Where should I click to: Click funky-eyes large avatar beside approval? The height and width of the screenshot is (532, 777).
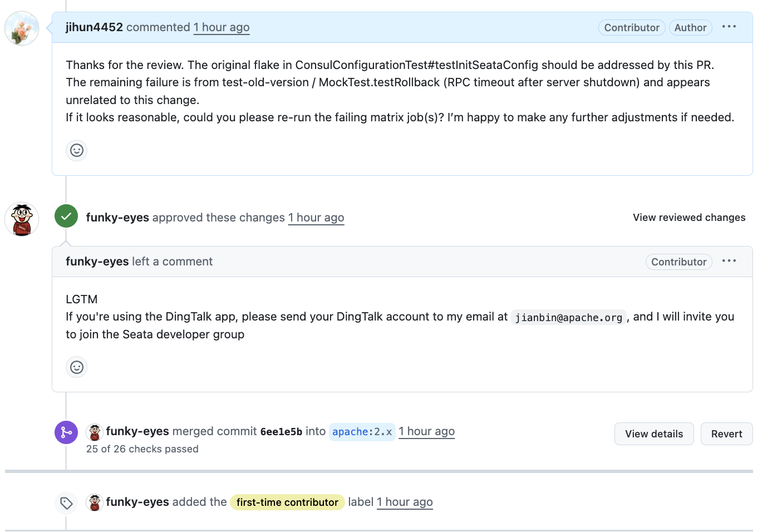click(x=22, y=219)
